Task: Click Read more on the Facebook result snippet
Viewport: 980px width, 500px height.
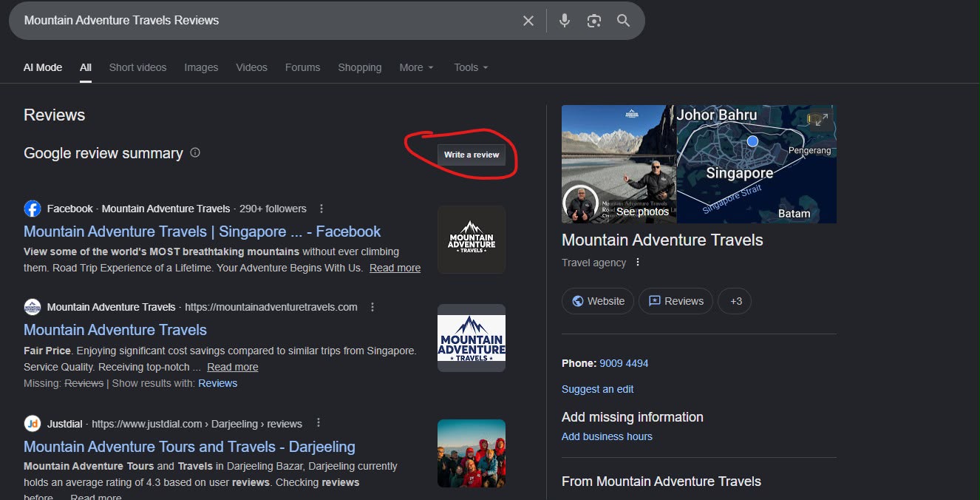Action: click(395, 268)
